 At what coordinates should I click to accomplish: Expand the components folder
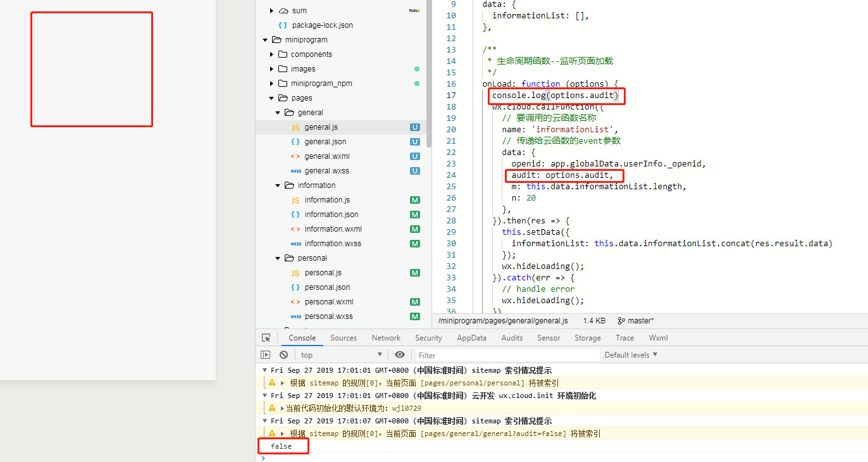click(271, 54)
